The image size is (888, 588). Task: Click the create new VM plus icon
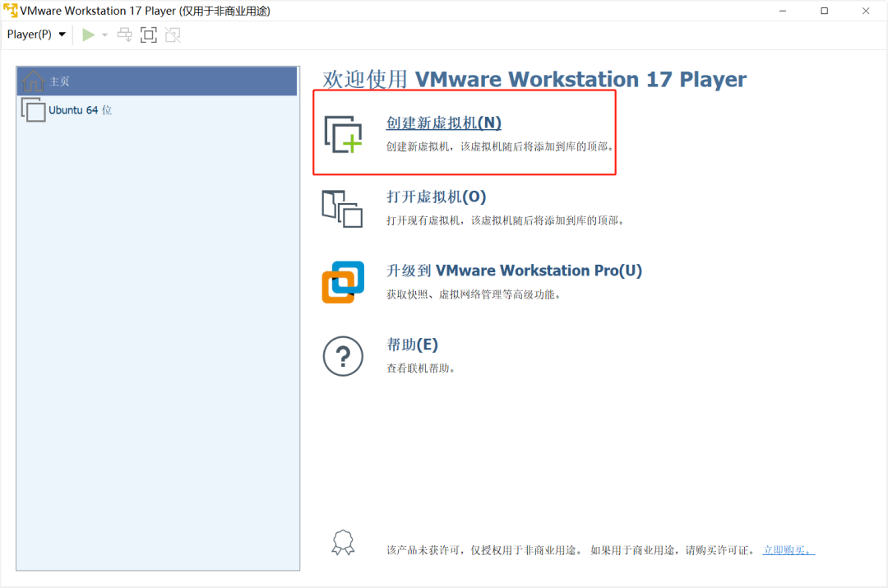pyautogui.click(x=343, y=135)
